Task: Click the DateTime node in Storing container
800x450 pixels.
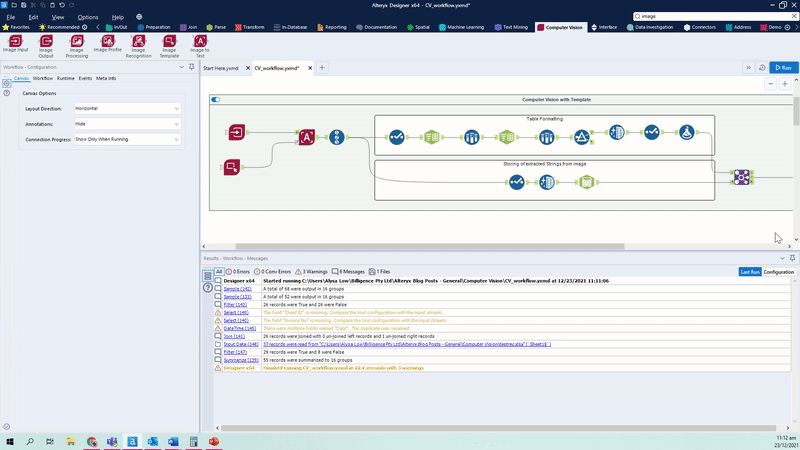Action: click(586, 182)
